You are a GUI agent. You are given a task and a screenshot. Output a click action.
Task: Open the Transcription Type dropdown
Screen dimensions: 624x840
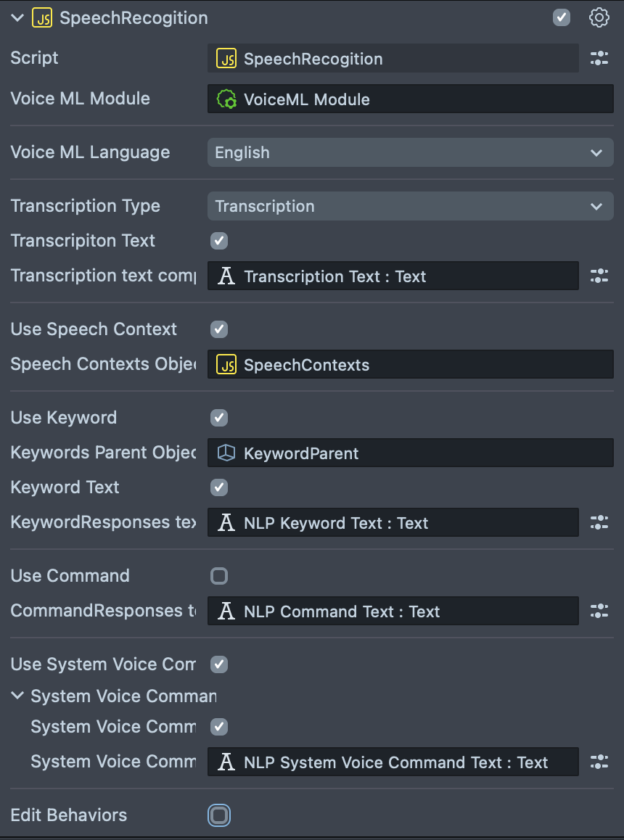[x=410, y=207]
